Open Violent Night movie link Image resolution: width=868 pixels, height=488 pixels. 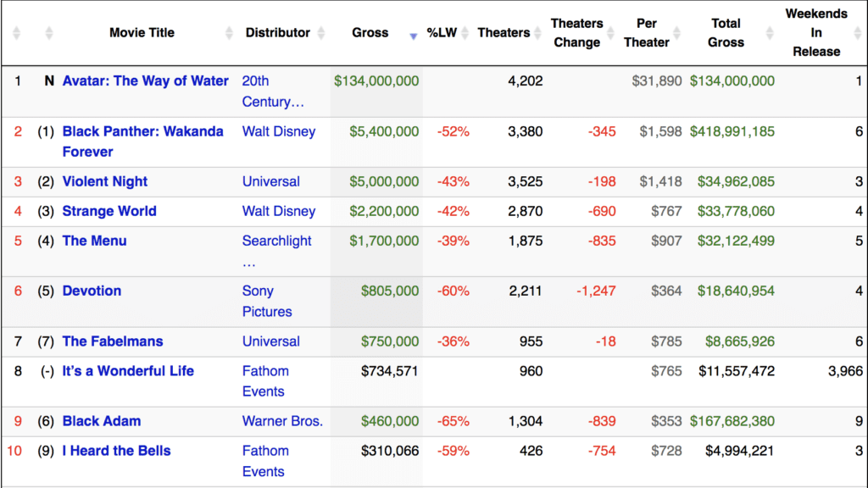[x=104, y=181]
